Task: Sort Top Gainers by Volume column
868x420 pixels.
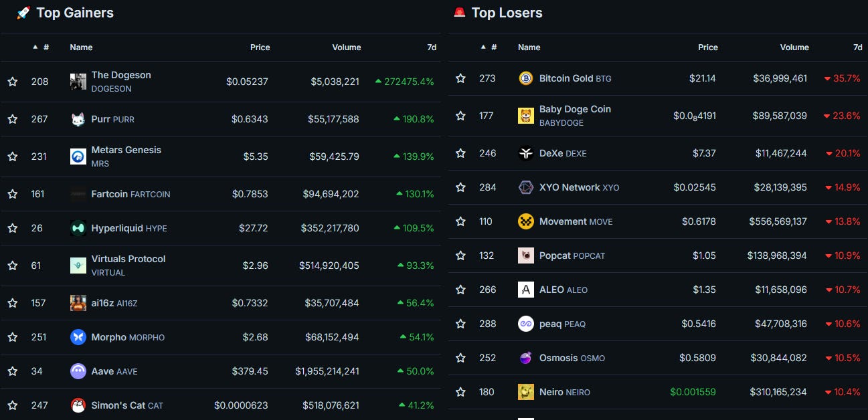Action: point(347,47)
